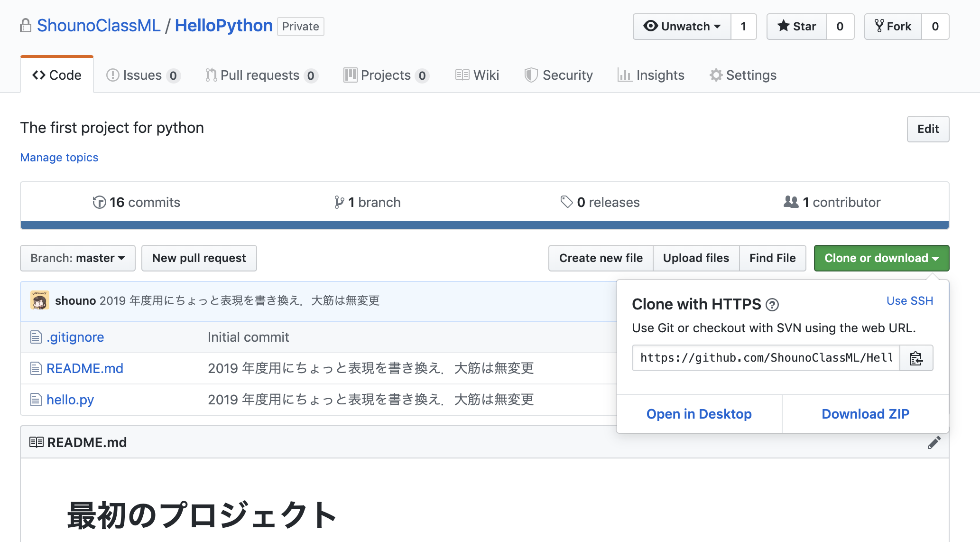View 0 releases
Image resolution: width=980 pixels, height=542 pixels.
600,202
